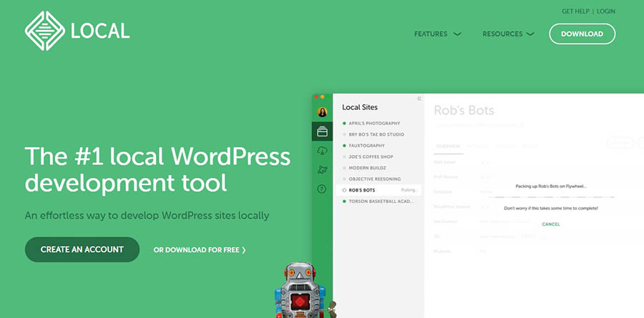
Task: Switch to the Overview tab
Action: 448,145
